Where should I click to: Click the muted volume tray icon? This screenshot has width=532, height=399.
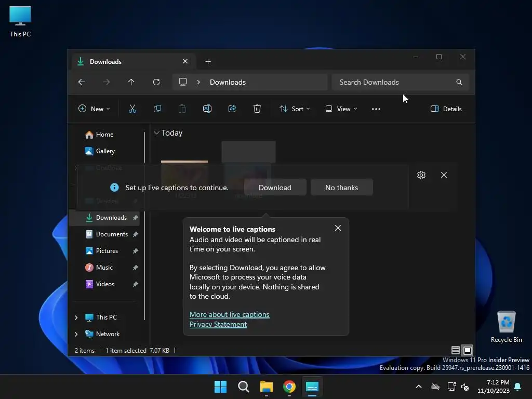pyautogui.click(x=465, y=387)
